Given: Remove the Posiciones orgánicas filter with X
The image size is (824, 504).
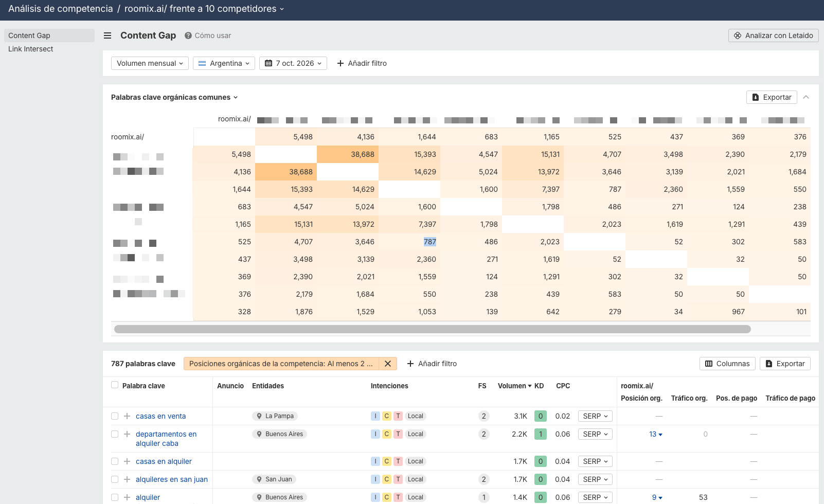Looking at the screenshot, I should pyautogui.click(x=388, y=364).
